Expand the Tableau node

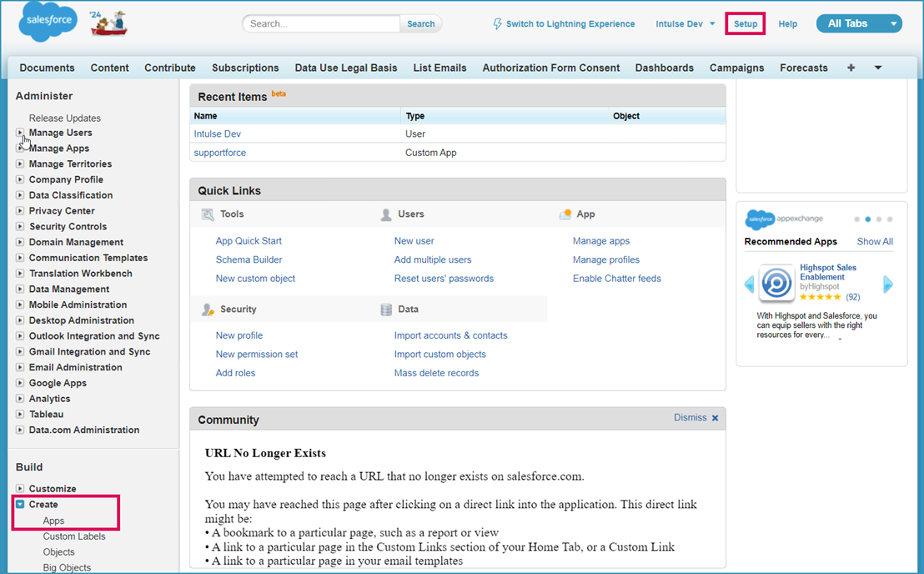pos(20,415)
